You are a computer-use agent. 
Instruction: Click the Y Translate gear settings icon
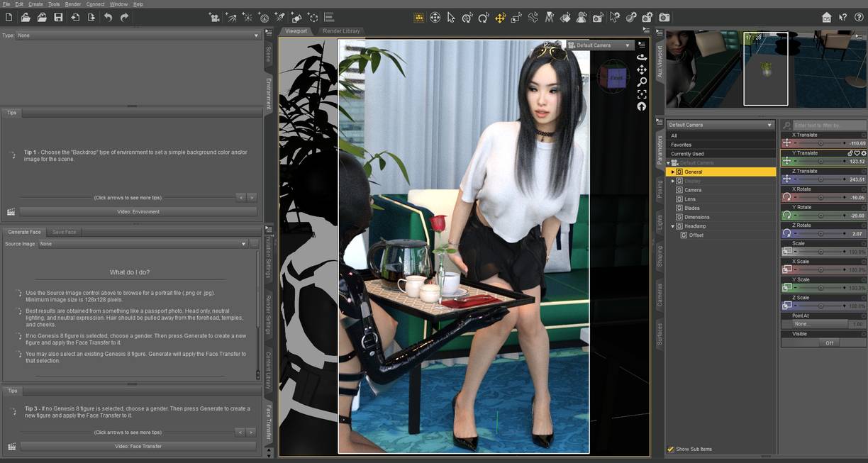863,153
